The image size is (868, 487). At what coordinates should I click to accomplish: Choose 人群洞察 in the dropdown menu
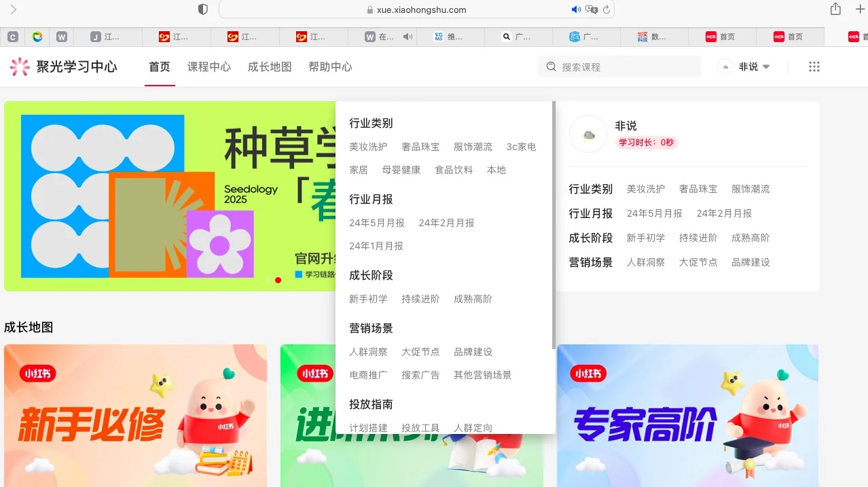coord(368,352)
